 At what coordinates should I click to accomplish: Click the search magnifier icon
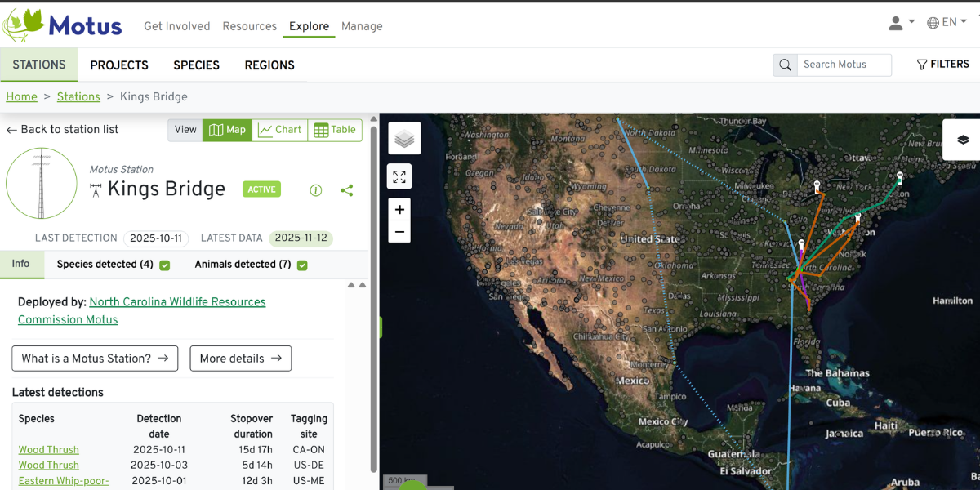[786, 65]
